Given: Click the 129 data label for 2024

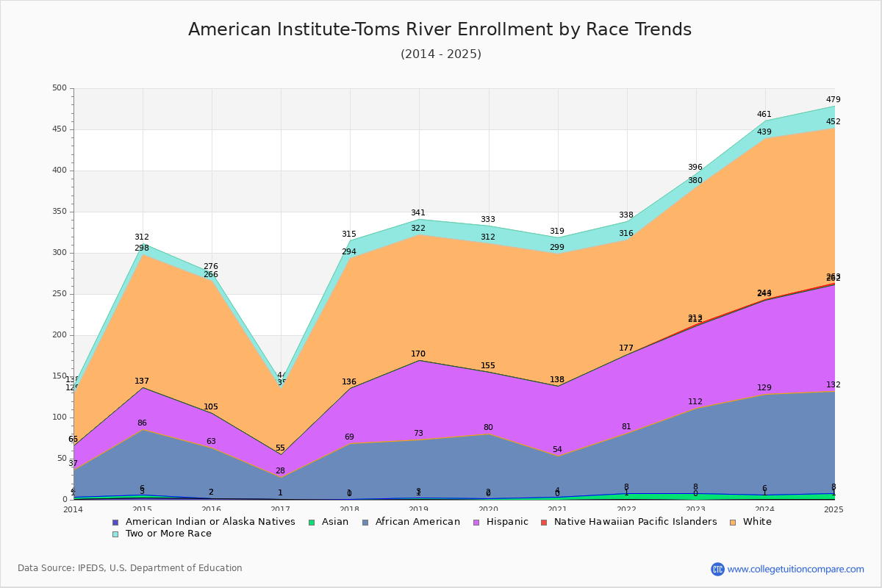Looking at the screenshot, I should point(764,388).
